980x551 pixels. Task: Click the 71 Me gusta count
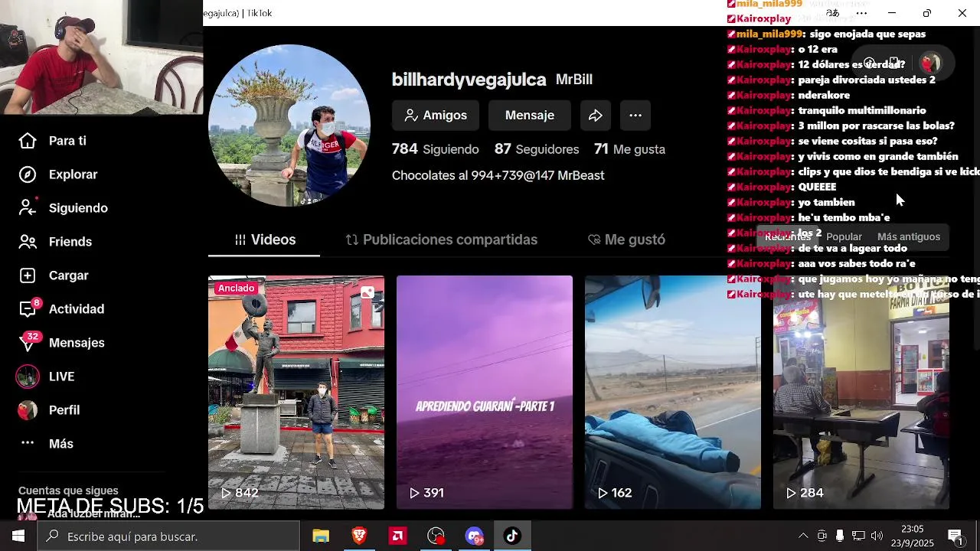(629, 149)
